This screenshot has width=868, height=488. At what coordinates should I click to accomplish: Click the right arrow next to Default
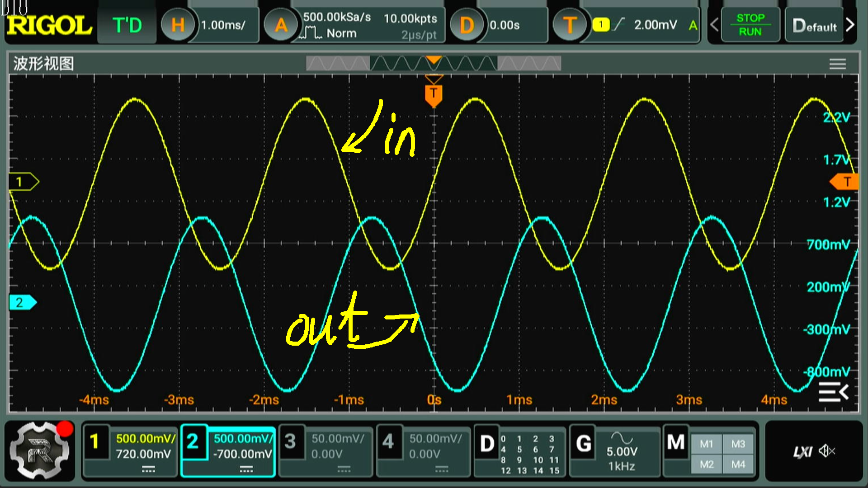pos(850,25)
